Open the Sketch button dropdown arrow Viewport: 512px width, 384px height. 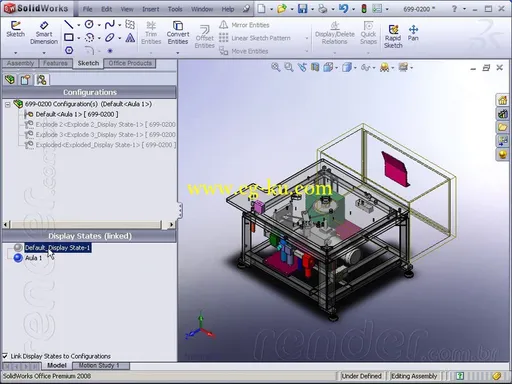tap(15, 53)
